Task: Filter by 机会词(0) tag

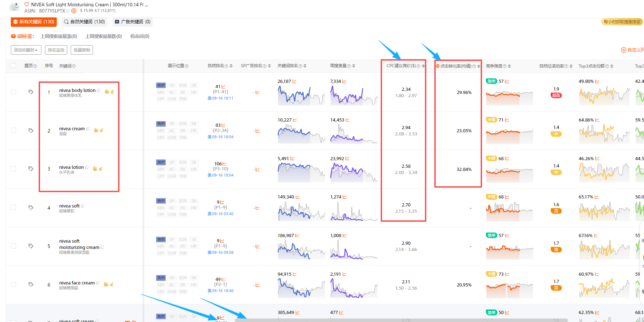Action: (x=140, y=36)
